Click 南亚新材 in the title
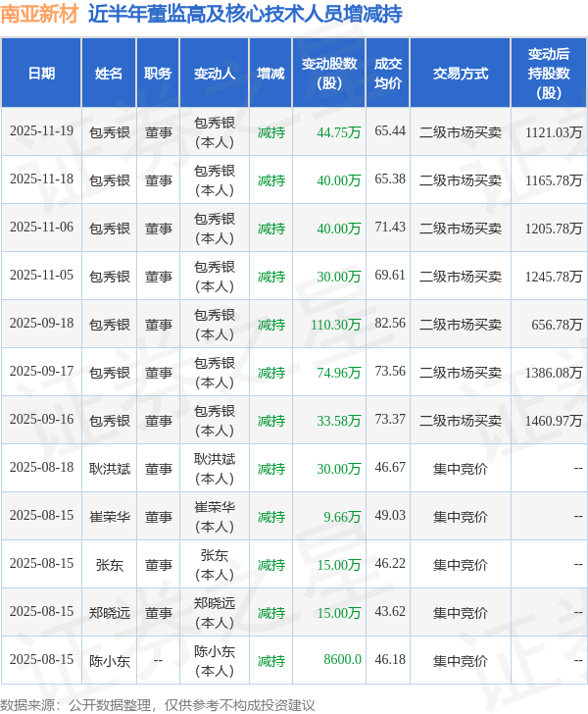 [39, 14]
